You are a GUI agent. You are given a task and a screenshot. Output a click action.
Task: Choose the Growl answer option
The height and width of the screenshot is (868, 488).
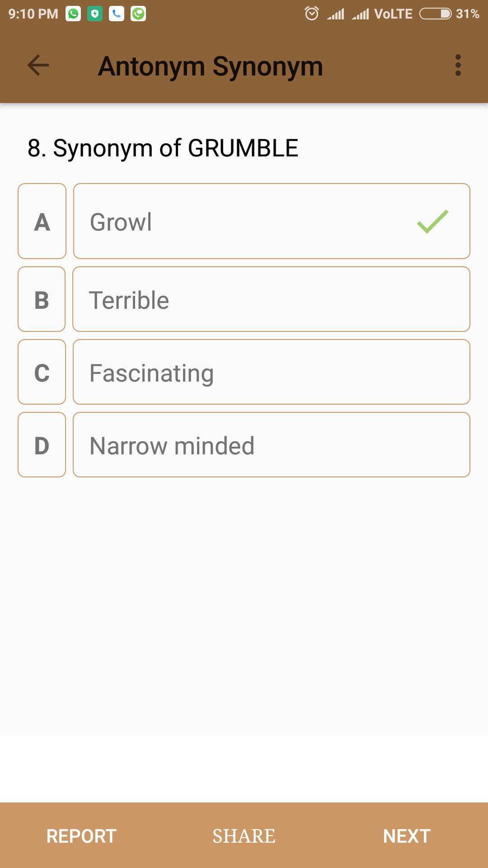[x=272, y=221]
